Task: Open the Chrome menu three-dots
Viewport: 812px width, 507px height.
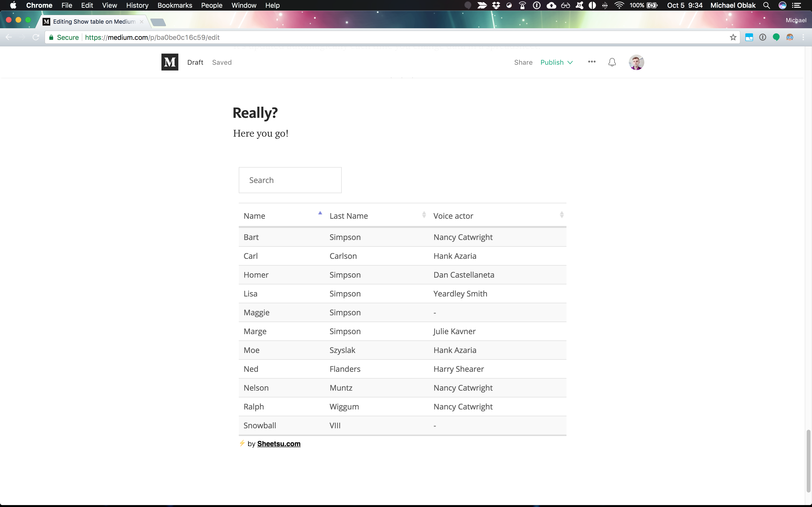Action: [x=803, y=37]
